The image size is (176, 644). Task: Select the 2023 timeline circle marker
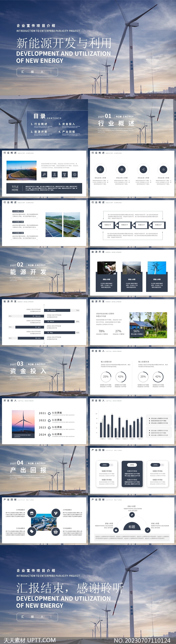49,427
